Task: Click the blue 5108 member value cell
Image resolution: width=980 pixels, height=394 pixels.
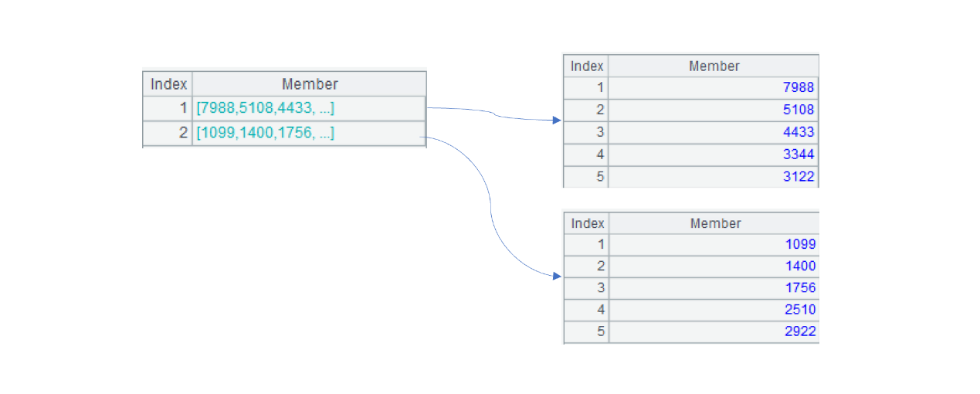Action: click(799, 110)
